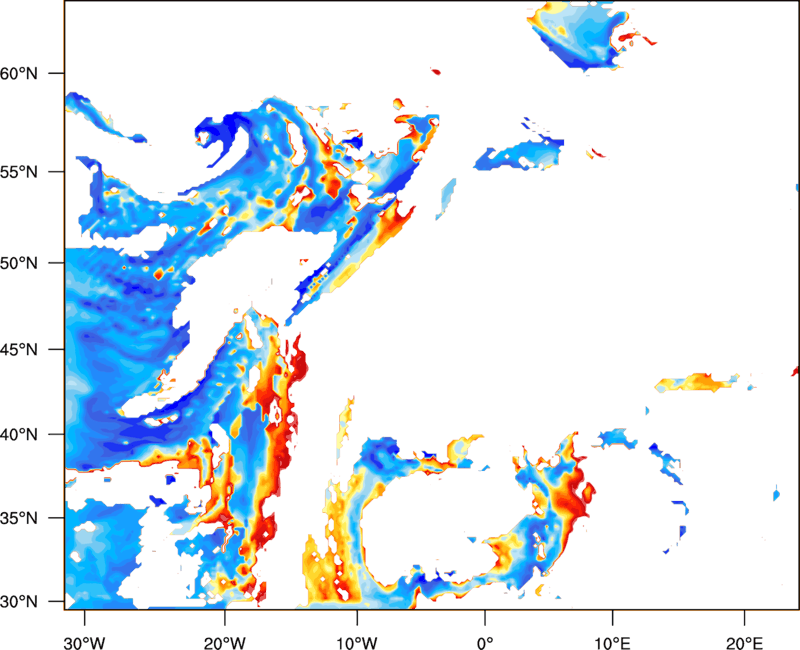The image size is (800, 650).
Task: Click the 10°W longitude label
Action: point(356,643)
